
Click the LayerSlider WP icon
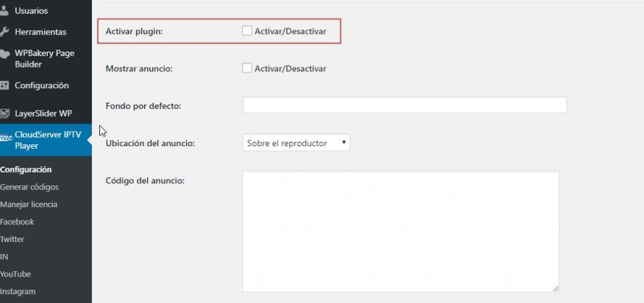(x=4, y=113)
